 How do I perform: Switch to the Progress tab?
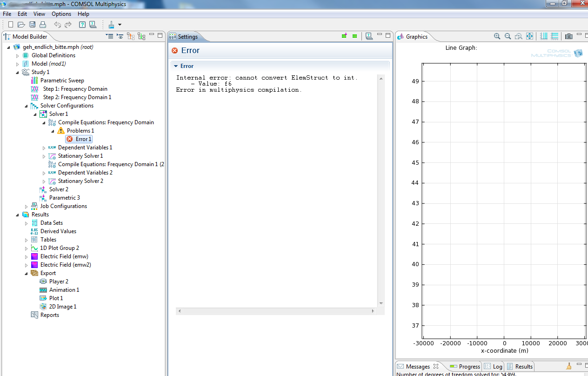point(465,366)
